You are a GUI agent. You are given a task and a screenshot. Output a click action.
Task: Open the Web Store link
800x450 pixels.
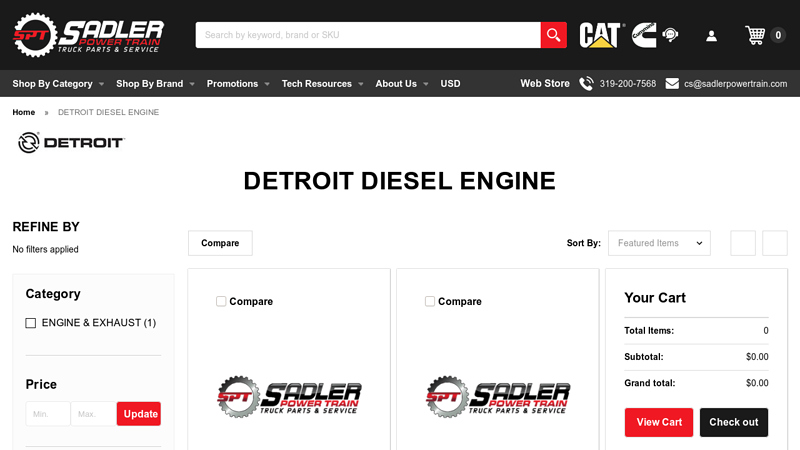point(545,84)
